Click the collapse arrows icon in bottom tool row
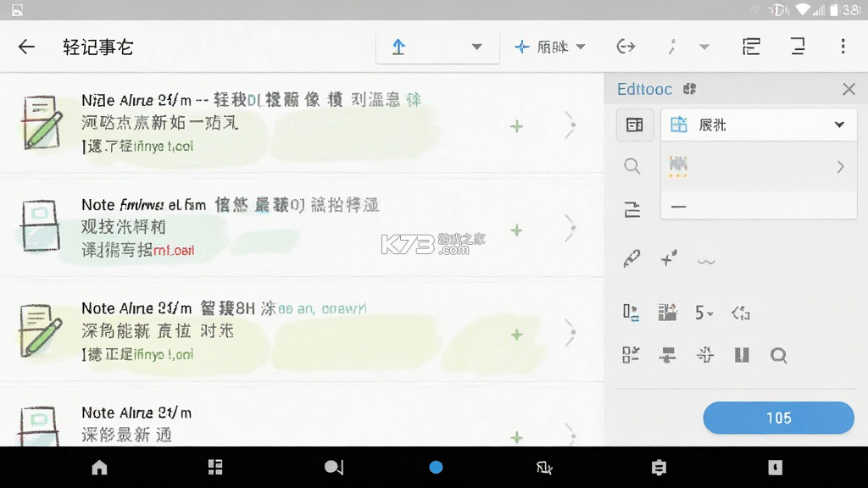The image size is (868, 488). coord(704,355)
